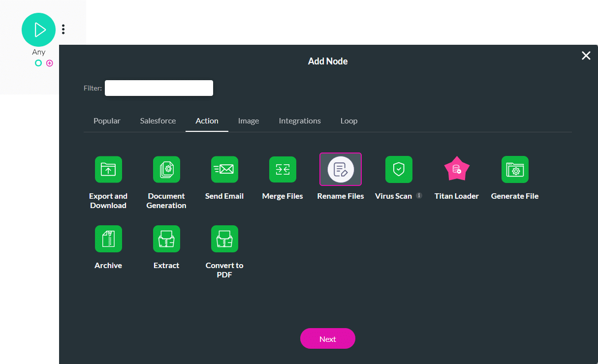View the info tooltip next to Virus Scan
The width and height of the screenshot is (598, 364).
(x=419, y=195)
